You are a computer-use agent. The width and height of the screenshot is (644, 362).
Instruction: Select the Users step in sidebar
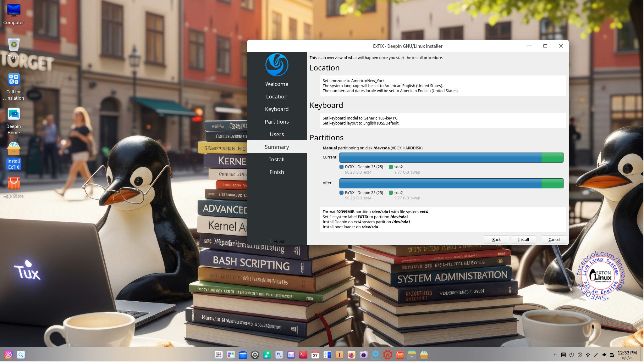[x=277, y=134]
